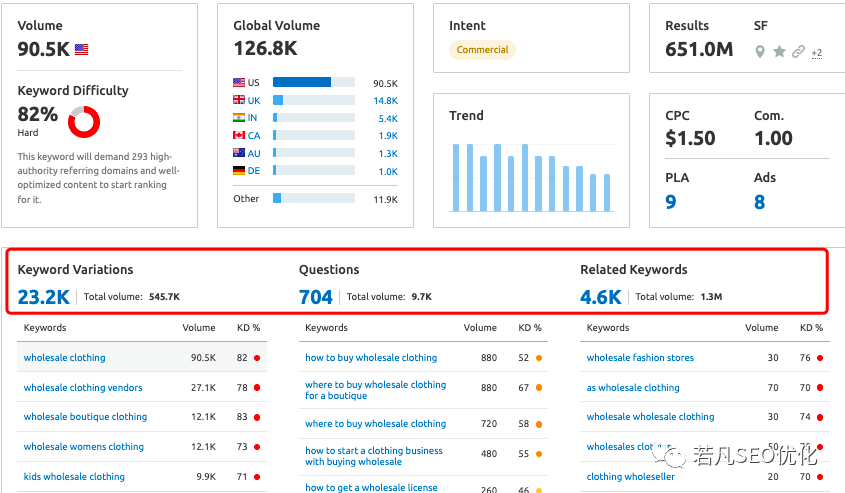Click the red Keyword Difficulty donut chart

click(84, 122)
